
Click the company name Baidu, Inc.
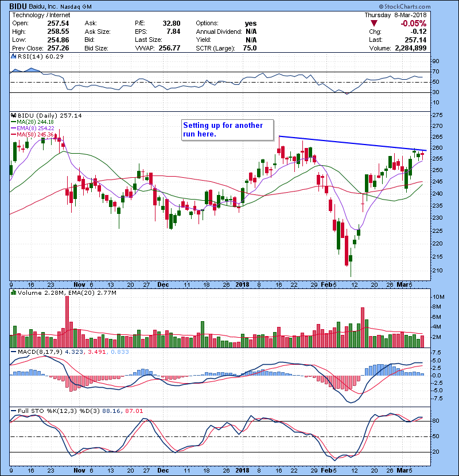[43, 6]
